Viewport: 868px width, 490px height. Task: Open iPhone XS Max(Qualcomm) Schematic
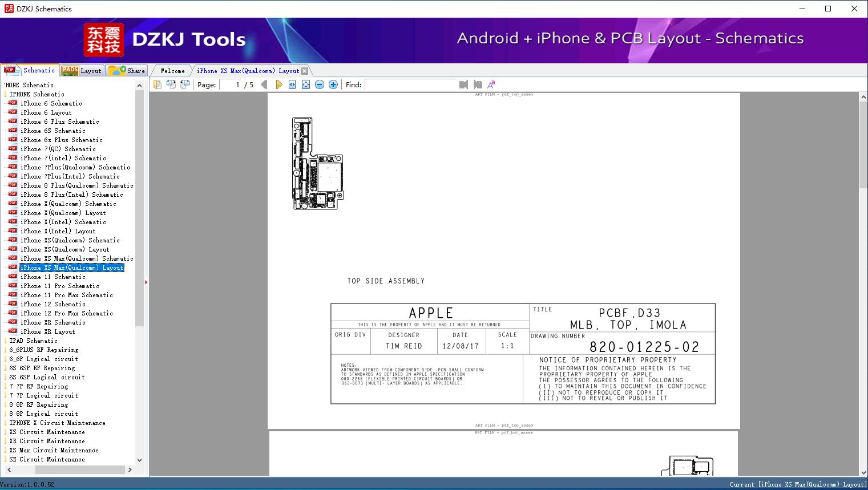(x=77, y=258)
